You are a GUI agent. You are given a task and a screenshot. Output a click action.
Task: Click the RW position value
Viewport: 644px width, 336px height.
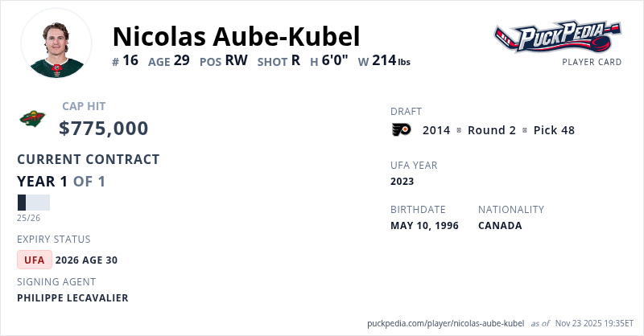click(236, 60)
